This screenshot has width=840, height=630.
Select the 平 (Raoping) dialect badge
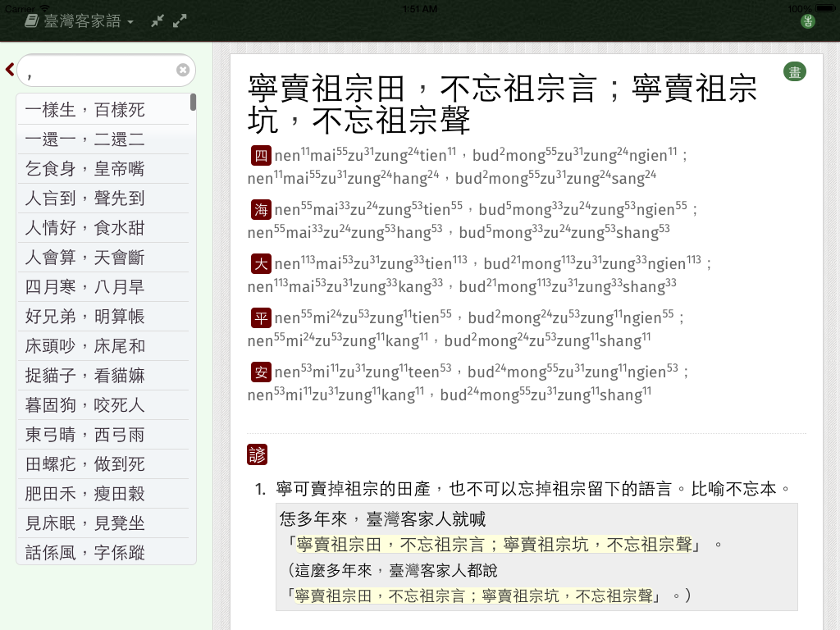[x=260, y=317]
